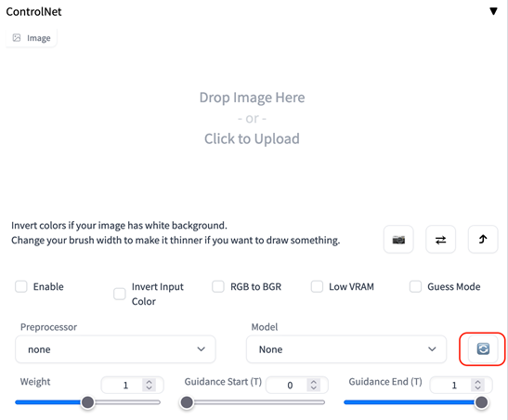Click the upward arrow send-dimensions icon
508x420 pixels.
pyautogui.click(x=483, y=240)
